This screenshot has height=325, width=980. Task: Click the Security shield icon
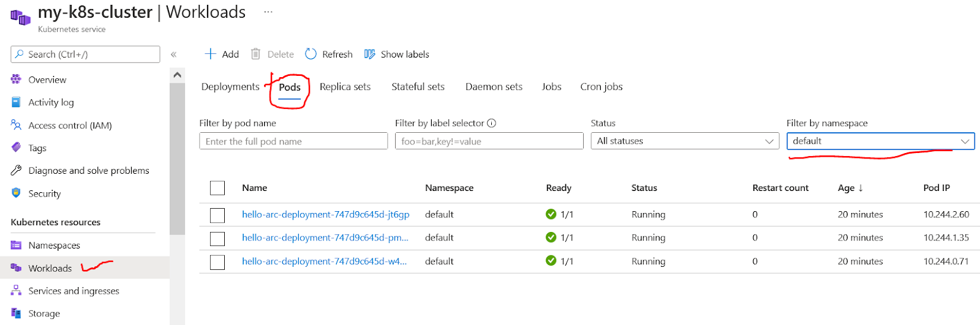pyautogui.click(x=16, y=193)
